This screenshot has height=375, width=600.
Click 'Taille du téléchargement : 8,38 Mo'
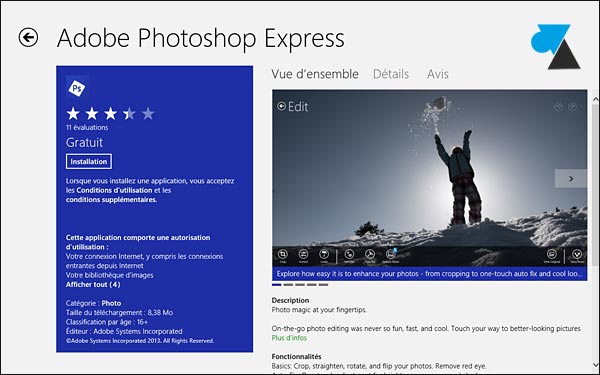point(119,313)
